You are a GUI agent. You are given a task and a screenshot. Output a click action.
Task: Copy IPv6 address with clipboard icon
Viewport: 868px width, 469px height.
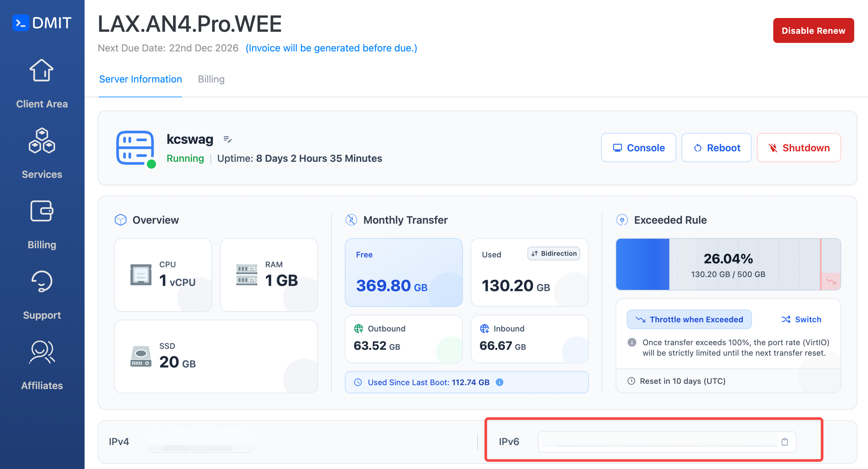pos(784,442)
